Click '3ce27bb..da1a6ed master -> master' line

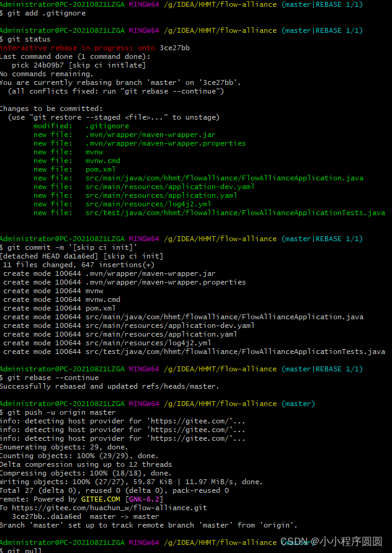tap(86, 516)
